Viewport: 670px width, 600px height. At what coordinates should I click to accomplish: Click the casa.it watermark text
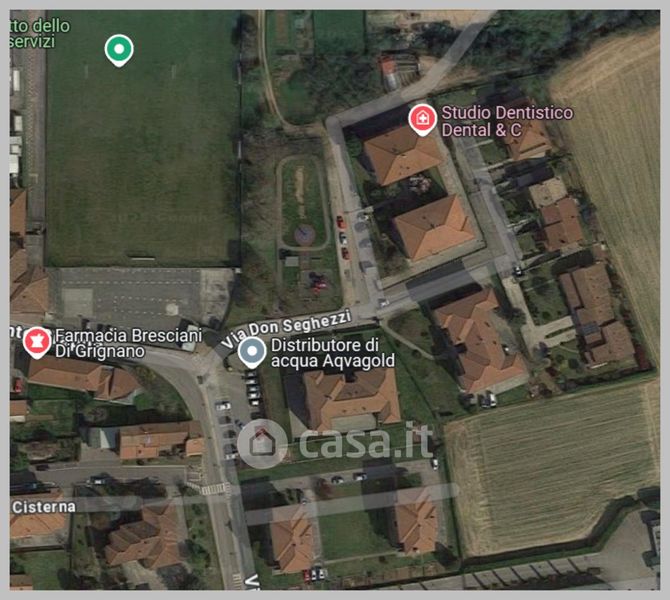pos(366,442)
